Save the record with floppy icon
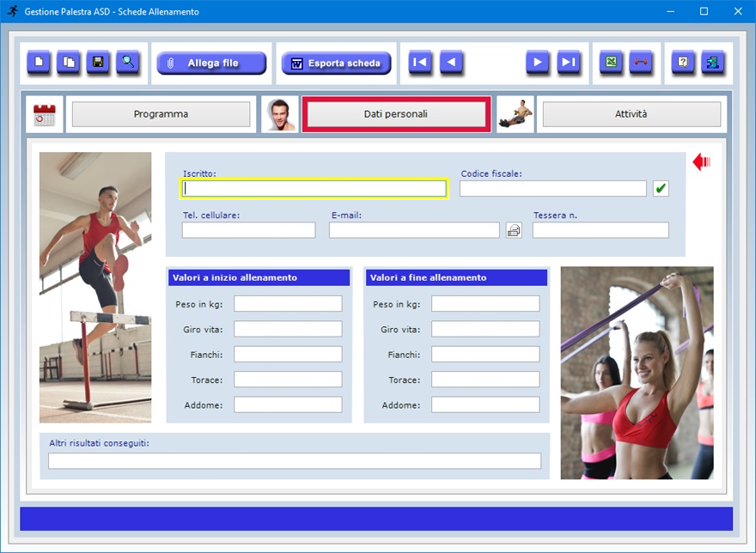The image size is (756, 553). (98, 62)
